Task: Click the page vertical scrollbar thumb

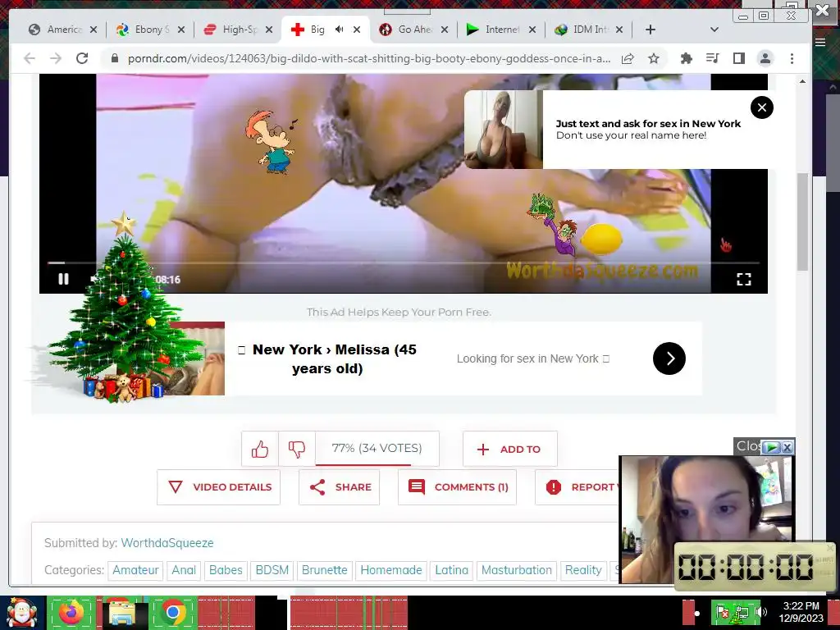Action: [x=802, y=221]
